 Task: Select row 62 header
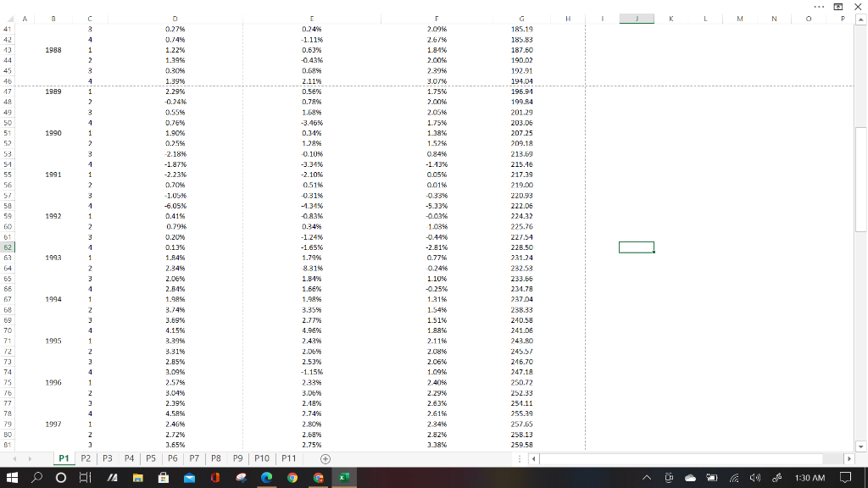coord(8,247)
